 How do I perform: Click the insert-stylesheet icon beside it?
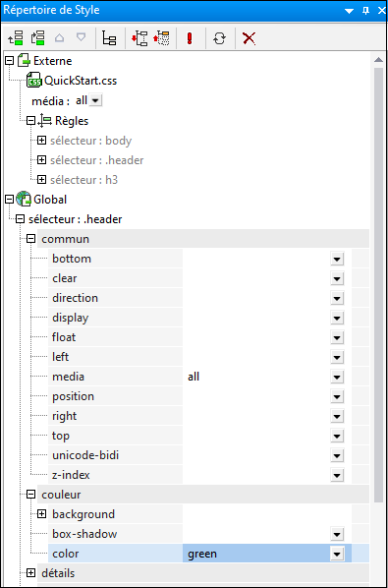(x=38, y=38)
